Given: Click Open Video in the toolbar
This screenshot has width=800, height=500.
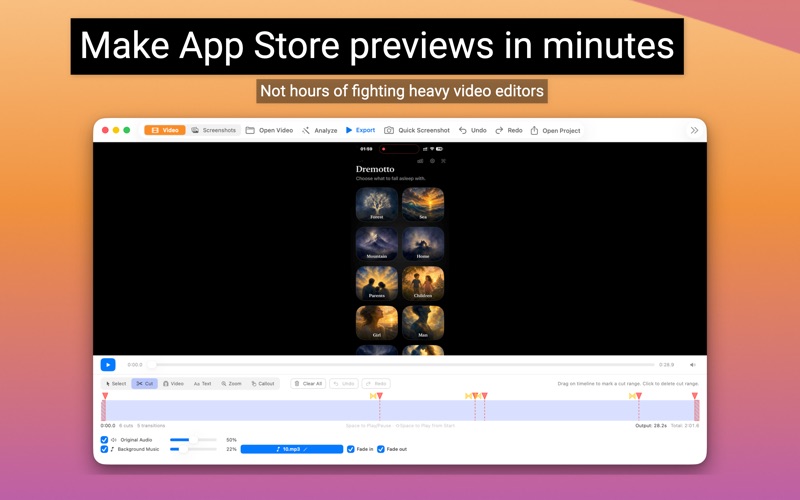Looking at the screenshot, I should pos(269,130).
